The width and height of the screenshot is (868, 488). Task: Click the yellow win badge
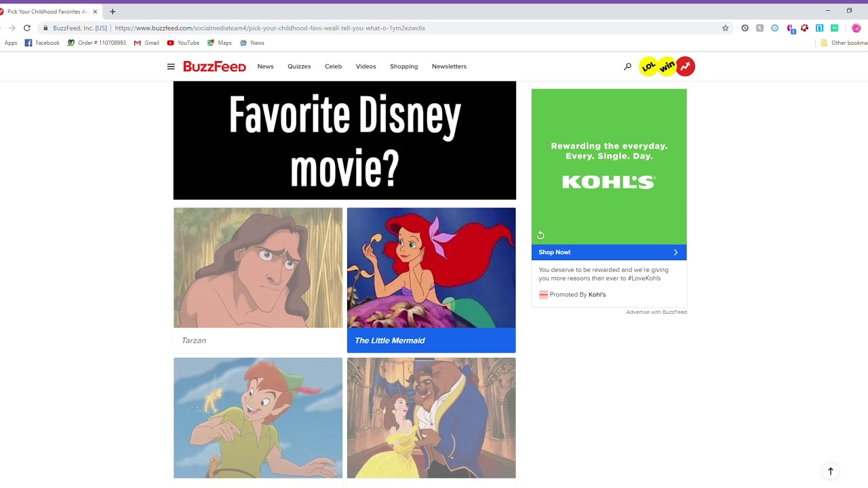click(x=667, y=66)
